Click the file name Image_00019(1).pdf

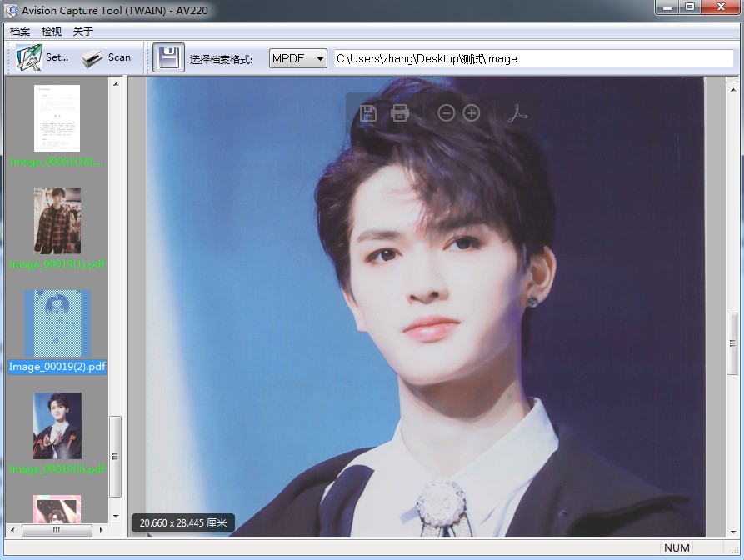coord(57,264)
